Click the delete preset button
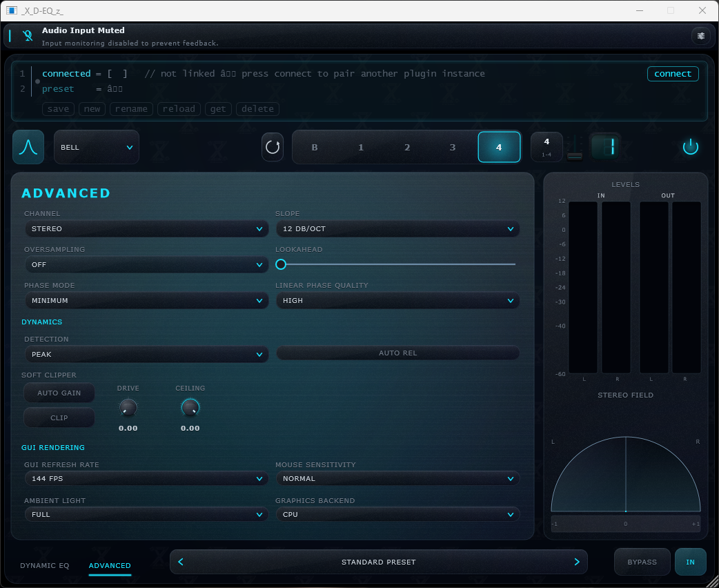The width and height of the screenshot is (719, 588). [257, 109]
